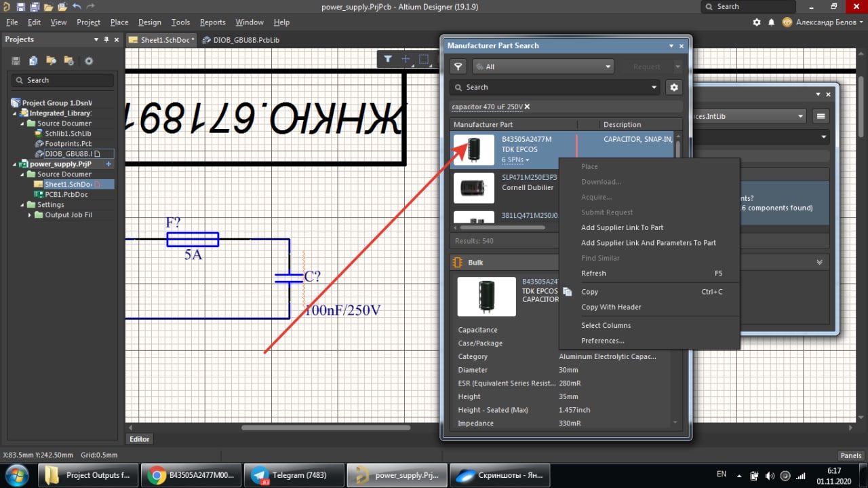Open the Manufacturer Part Search gear settings
Screen dimensions: 868x488
pyautogui.click(x=673, y=87)
